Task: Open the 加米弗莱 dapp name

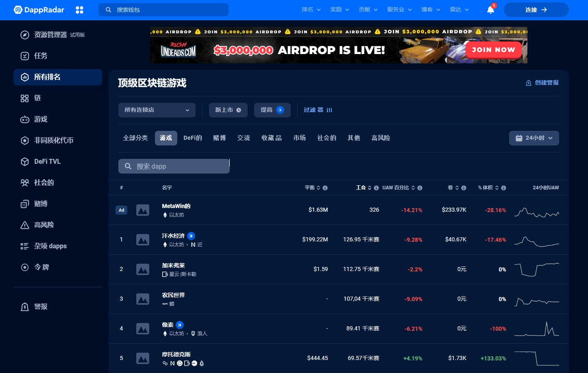Action: (x=174, y=266)
